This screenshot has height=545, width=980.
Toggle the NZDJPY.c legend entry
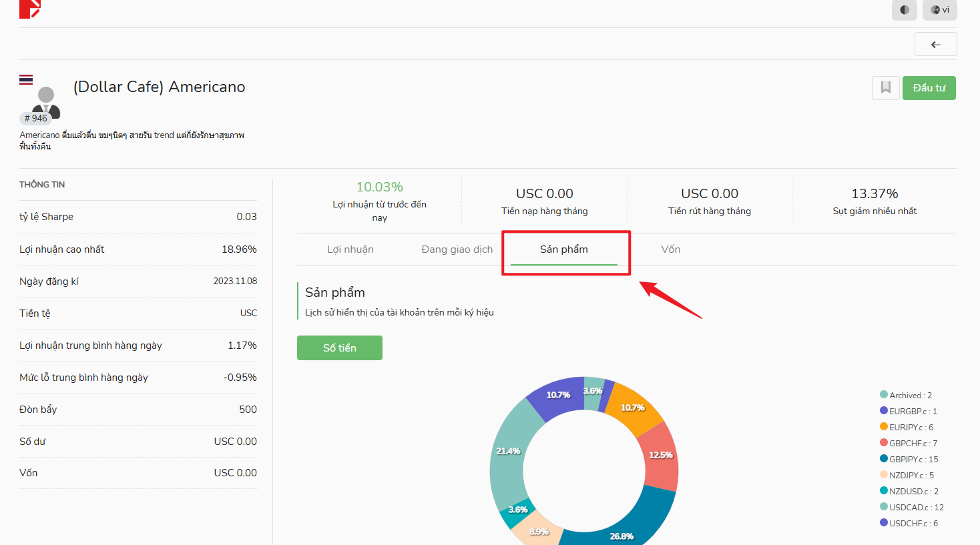tap(907, 475)
